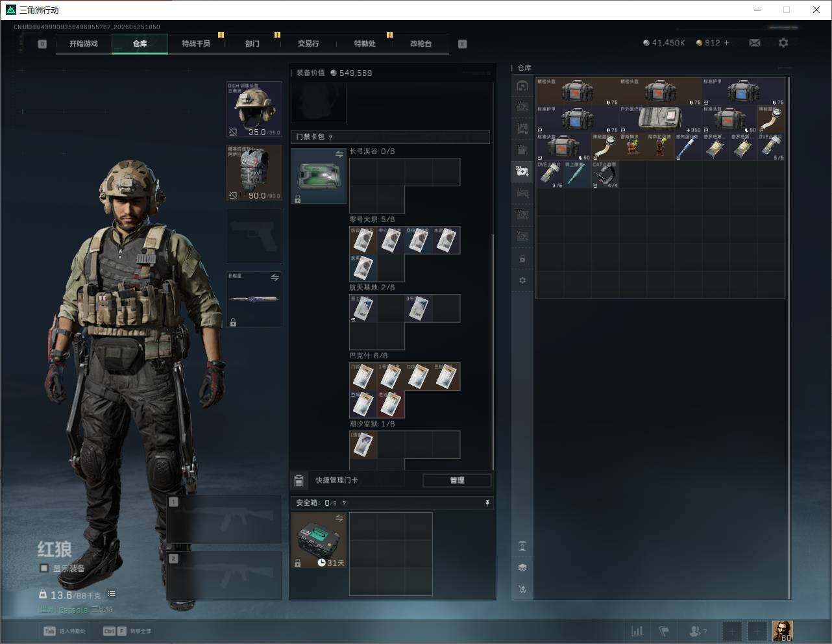This screenshot has width=832, height=644.
Task: Click the 长弓溪谷: 0/6 label
Action: pos(372,151)
